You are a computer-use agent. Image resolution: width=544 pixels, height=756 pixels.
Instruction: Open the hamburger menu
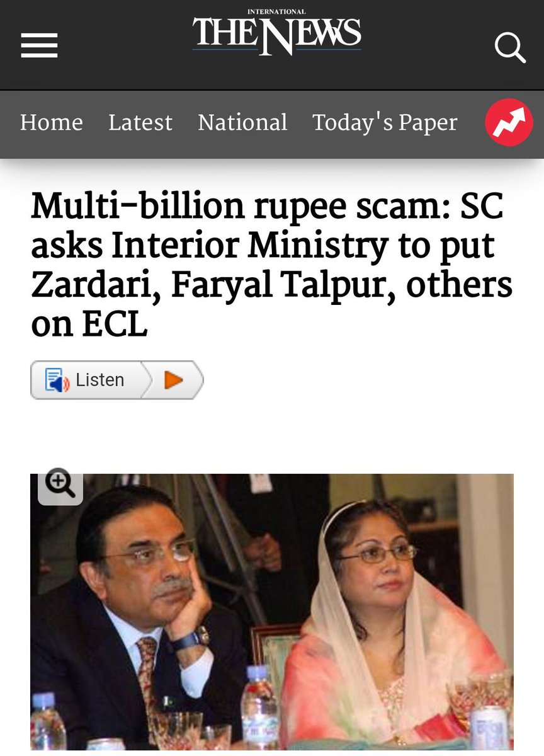pyautogui.click(x=39, y=45)
